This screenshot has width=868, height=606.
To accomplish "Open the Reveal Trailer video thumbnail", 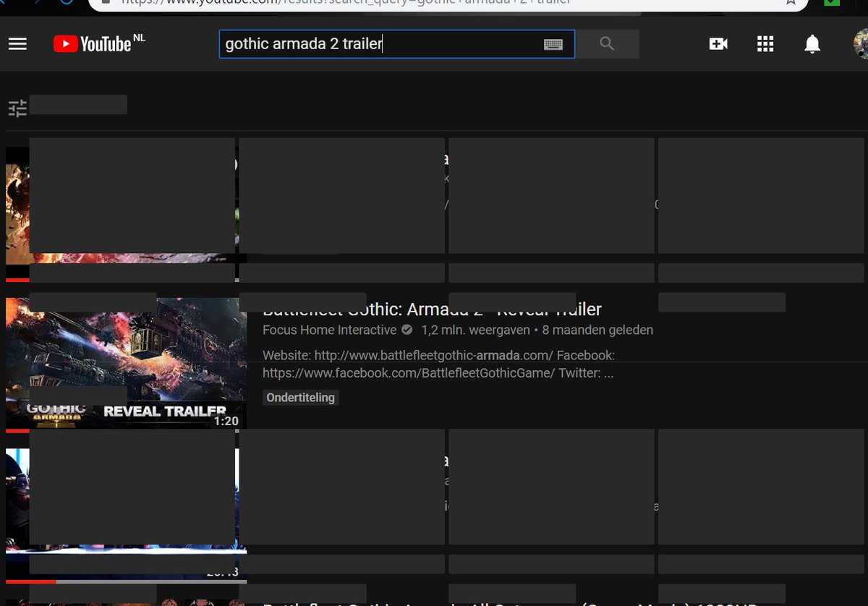I will click(x=126, y=364).
